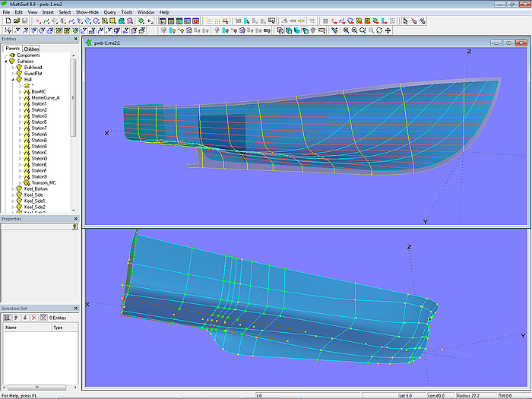
Task: Click the Save disk icon
Action: pyautogui.click(x=24, y=21)
